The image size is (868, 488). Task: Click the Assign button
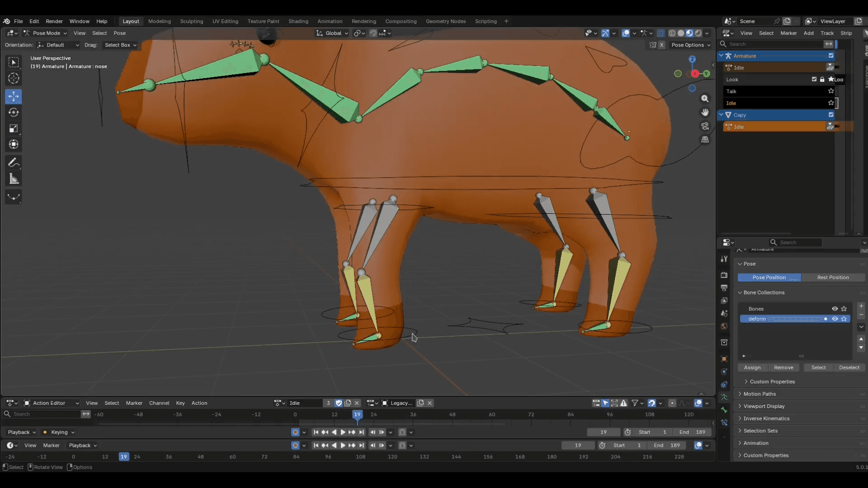752,368
